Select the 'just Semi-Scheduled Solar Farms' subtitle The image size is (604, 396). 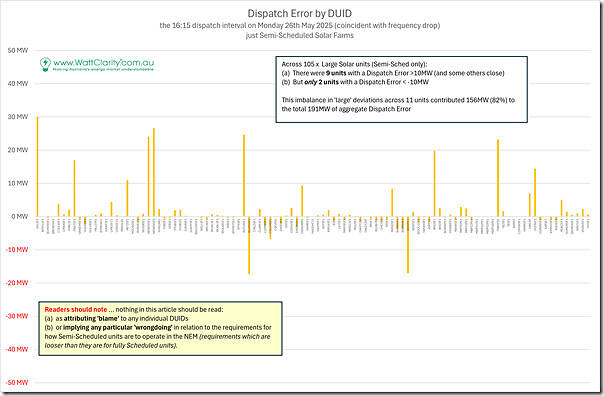300,35
